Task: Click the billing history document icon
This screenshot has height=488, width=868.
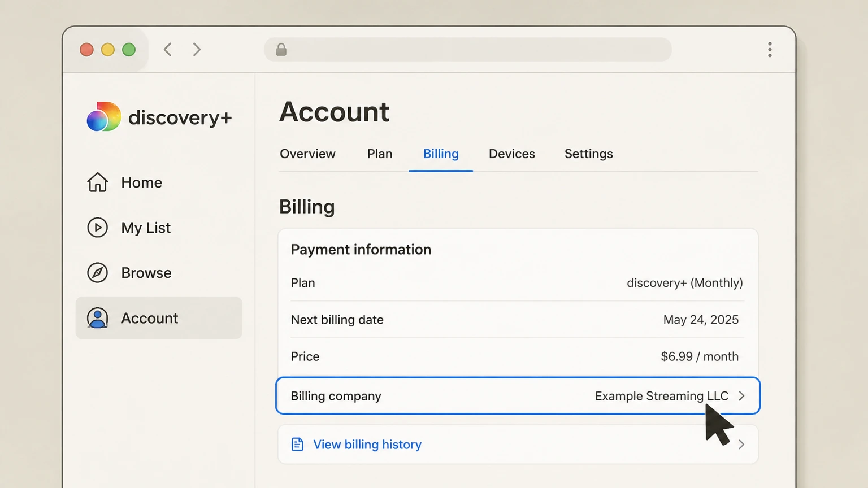Action: point(297,445)
